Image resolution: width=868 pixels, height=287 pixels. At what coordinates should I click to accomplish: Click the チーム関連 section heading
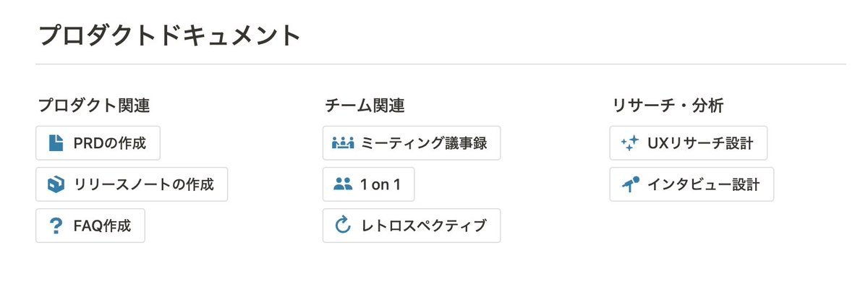pyautogui.click(x=365, y=106)
